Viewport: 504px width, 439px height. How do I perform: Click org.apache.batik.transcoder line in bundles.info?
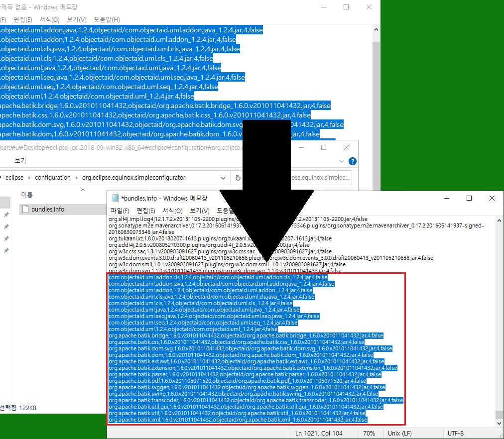point(256,400)
